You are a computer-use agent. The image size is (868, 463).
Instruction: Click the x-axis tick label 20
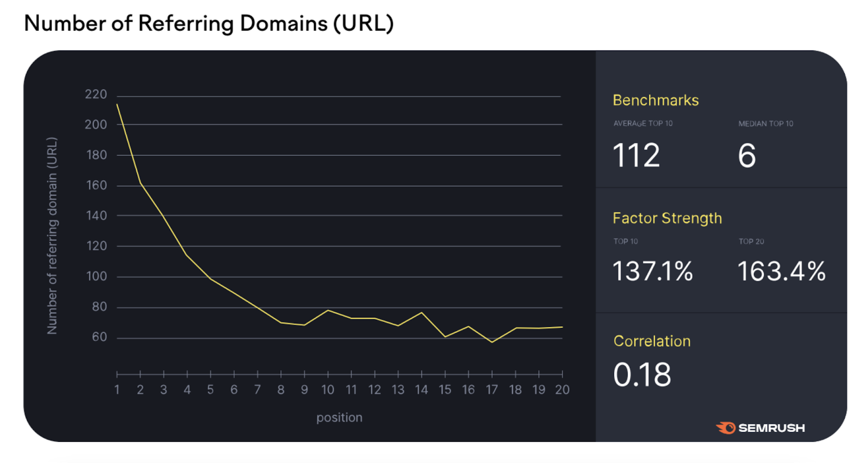pos(562,390)
